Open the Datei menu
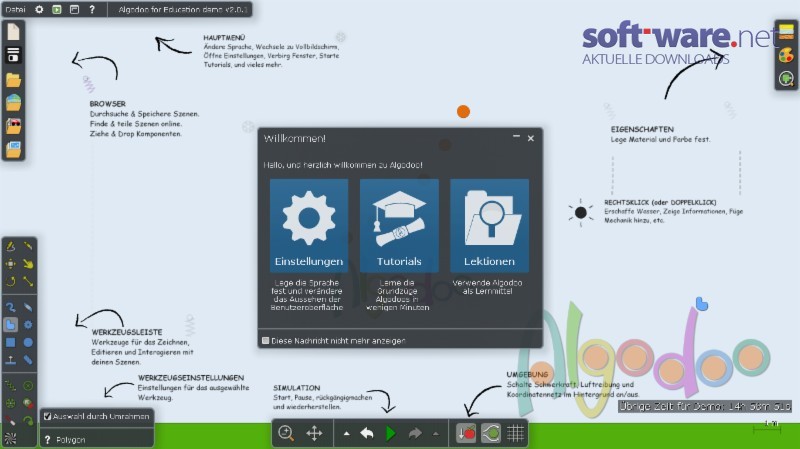The height and width of the screenshot is (449, 800). tap(15, 9)
